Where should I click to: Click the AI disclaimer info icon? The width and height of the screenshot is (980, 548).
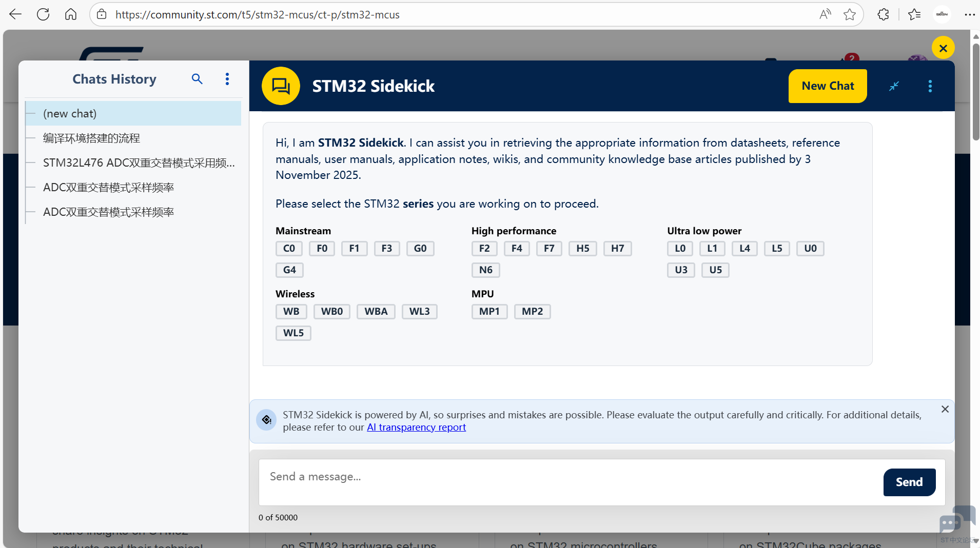[x=266, y=420]
